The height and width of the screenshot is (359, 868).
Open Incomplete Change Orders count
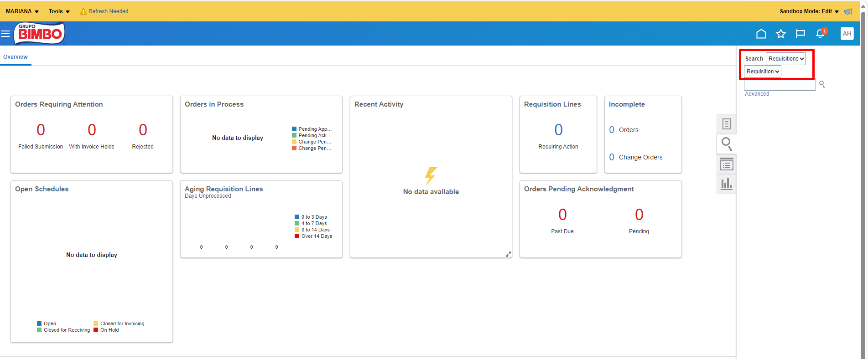612,157
